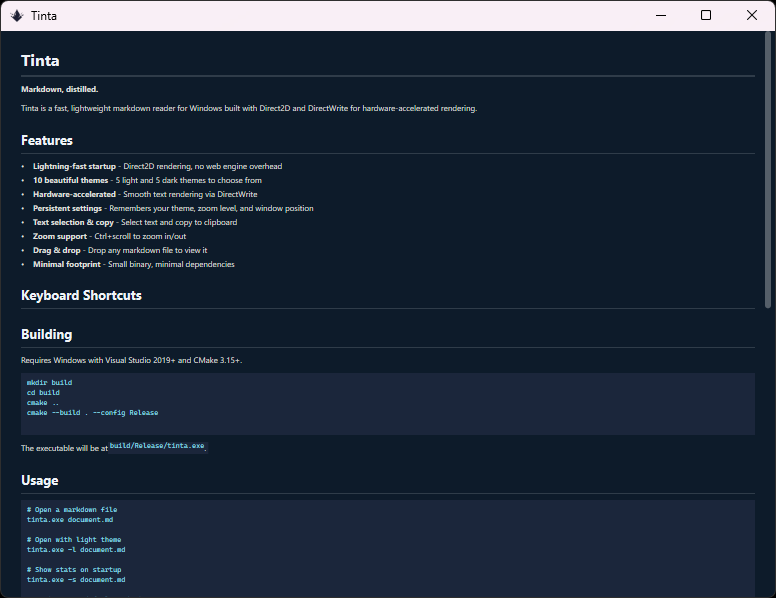Click the 'Tinta' window title text
Image resolution: width=776 pixels, height=598 pixels.
43,15
